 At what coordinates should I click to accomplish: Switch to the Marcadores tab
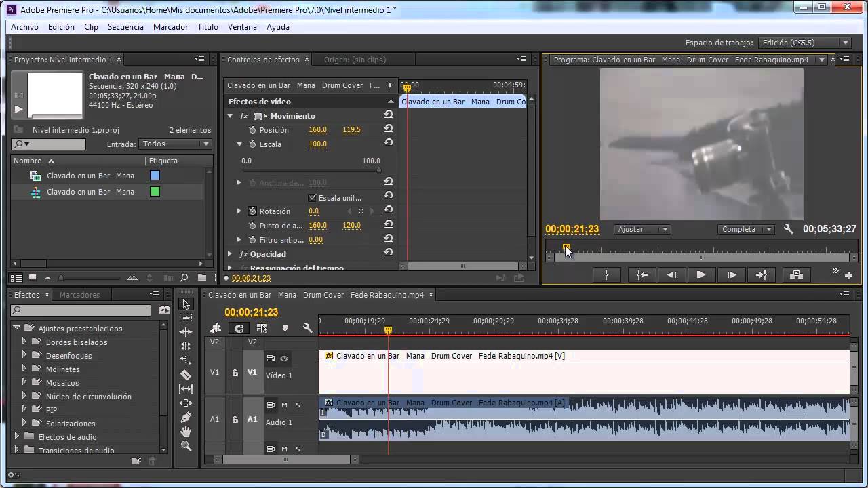79,295
